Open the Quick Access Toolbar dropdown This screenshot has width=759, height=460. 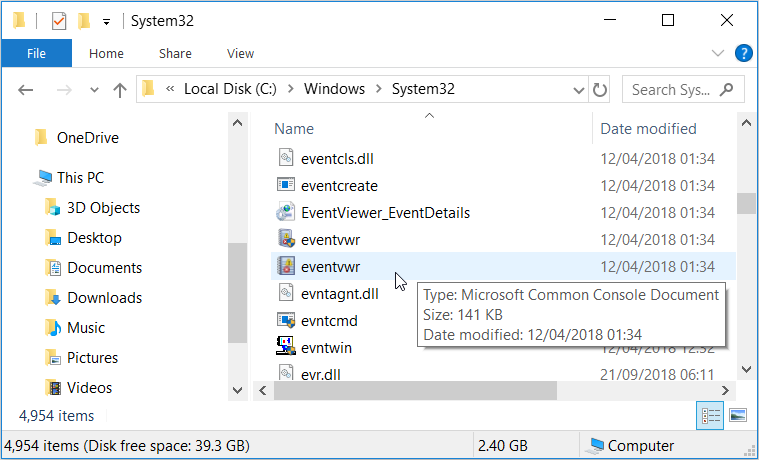point(106,20)
